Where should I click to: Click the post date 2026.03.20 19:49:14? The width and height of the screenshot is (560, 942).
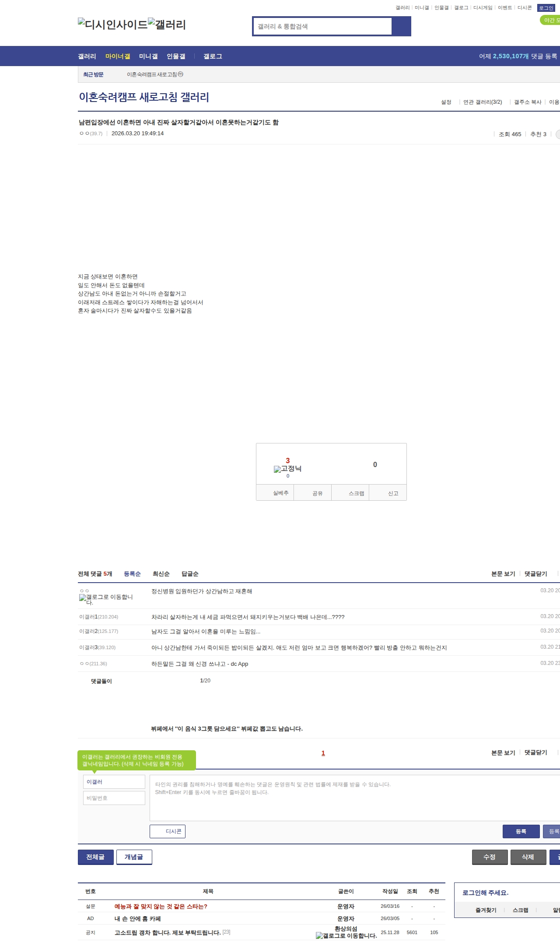point(137,134)
